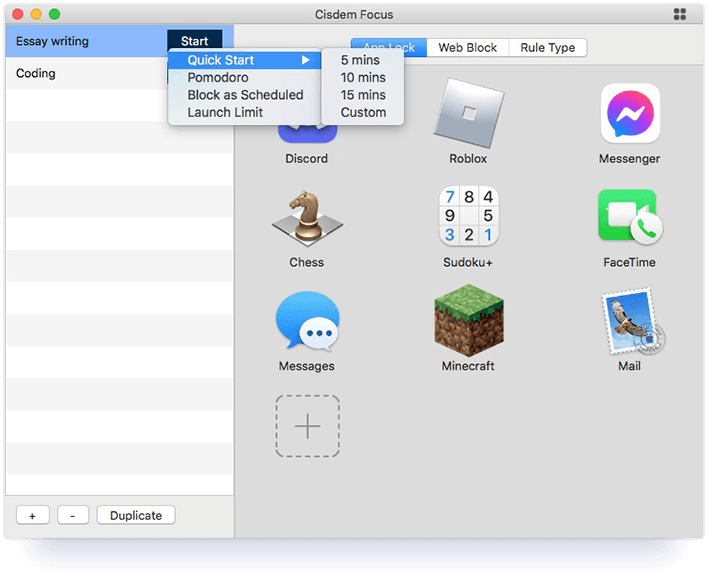The width and height of the screenshot is (708, 581).
Task: Minimize the window with the yellow button
Action: (36, 14)
